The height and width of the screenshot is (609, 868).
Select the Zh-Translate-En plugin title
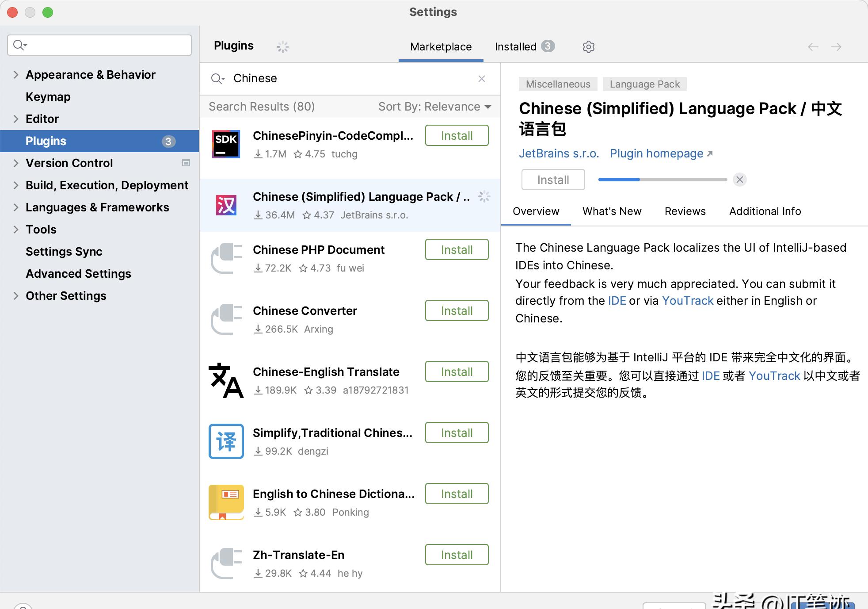[x=298, y=555]
